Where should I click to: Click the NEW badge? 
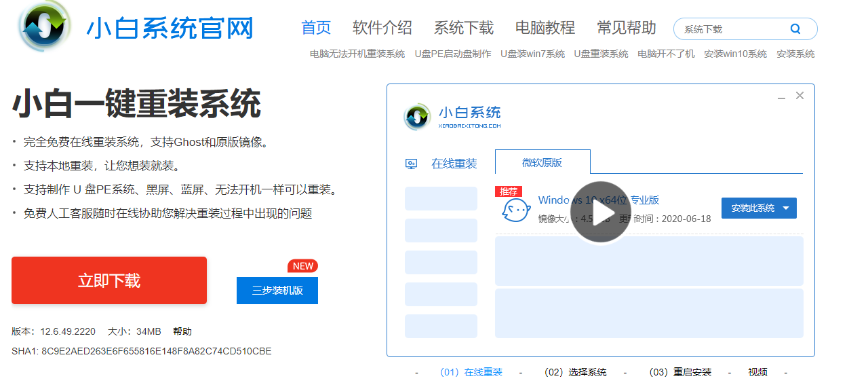[302, 266]
